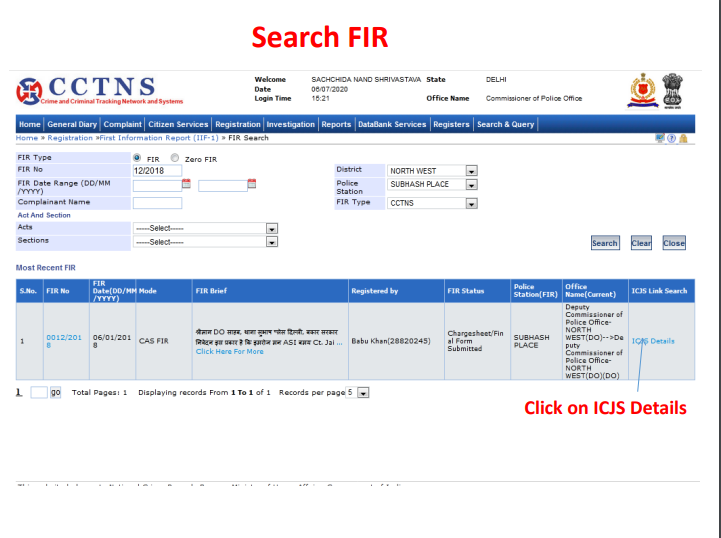
Task: Open the Records per page dropdown
Action: [363, 393]
